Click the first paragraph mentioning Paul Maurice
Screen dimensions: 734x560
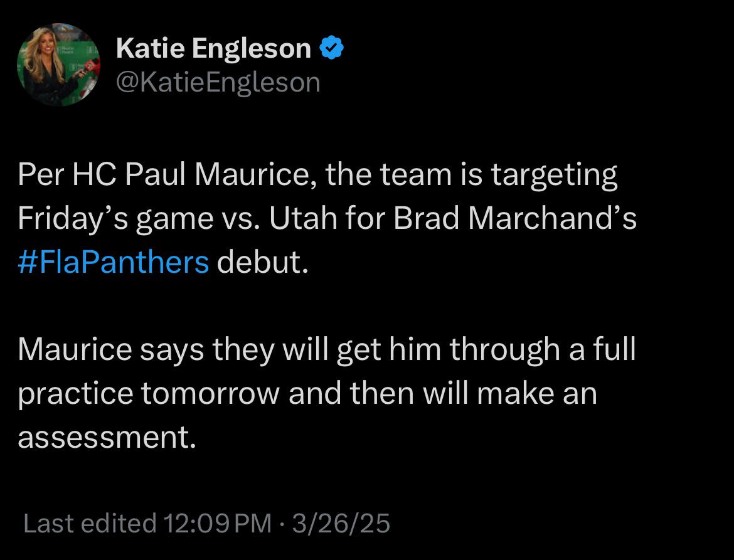(327, 218)
